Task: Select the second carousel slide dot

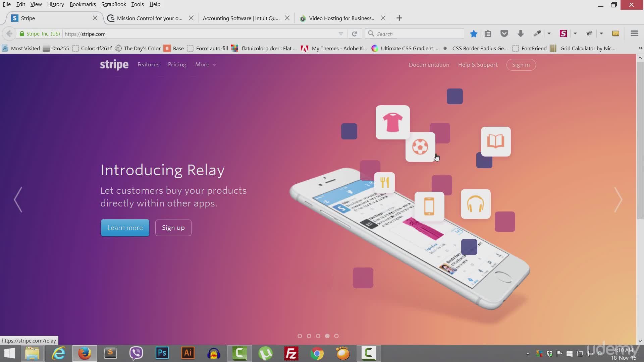Action: [309, 336]
